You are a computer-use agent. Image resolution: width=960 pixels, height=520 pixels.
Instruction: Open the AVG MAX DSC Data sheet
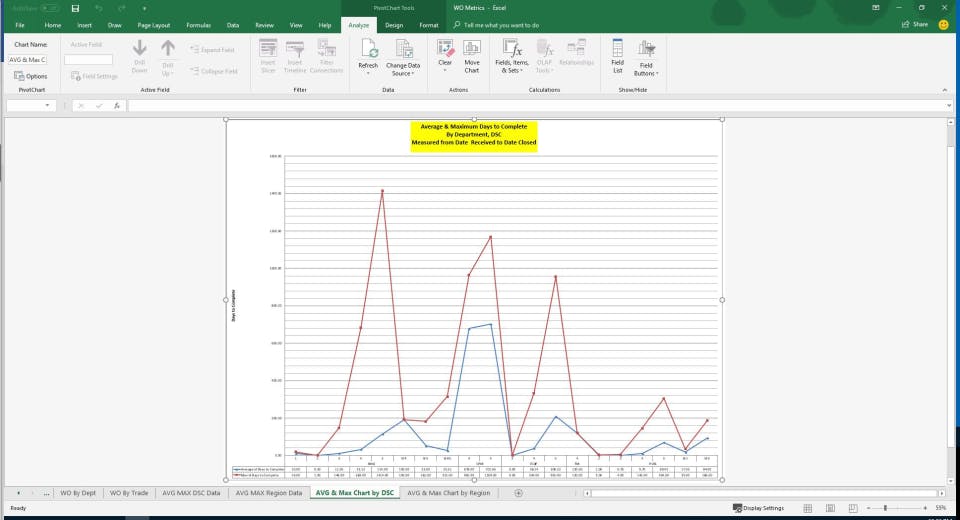(191, 492)
